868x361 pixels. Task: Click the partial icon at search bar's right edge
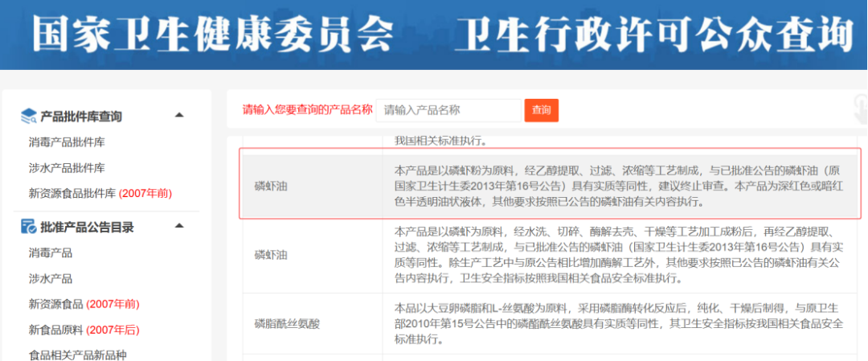[x=860, y=110]
